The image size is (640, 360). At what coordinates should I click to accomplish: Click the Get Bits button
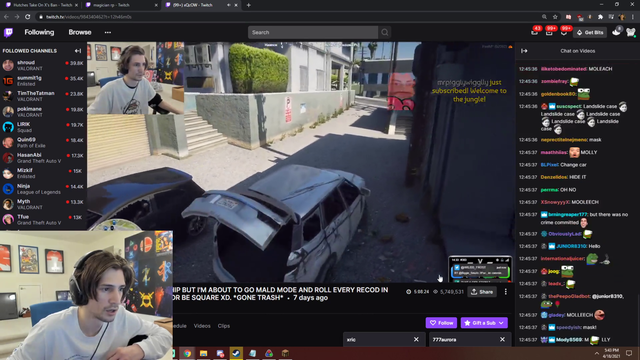click(590, 32)
